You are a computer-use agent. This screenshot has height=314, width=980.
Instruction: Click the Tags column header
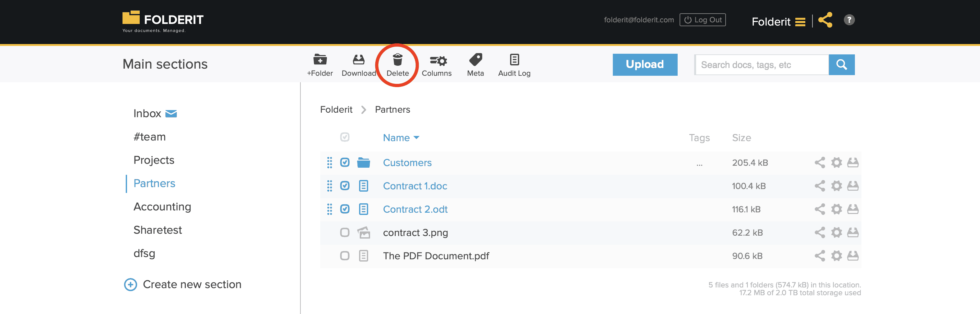click(x=699, y=138)
